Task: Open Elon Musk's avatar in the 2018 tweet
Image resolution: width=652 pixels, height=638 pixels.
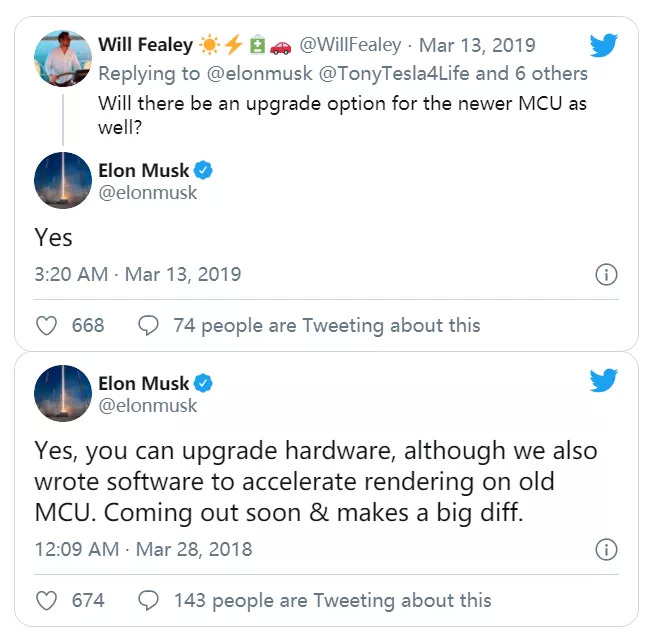Action: point(63,394)
